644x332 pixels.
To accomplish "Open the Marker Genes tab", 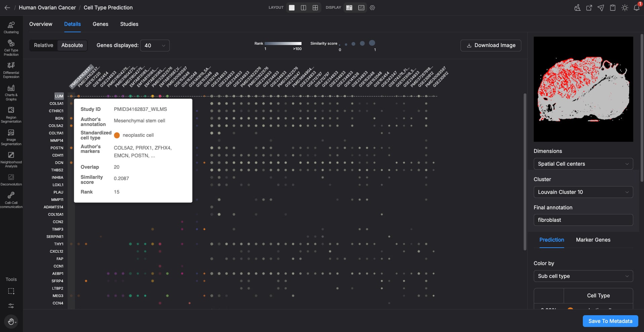I will tap(593, 240).
